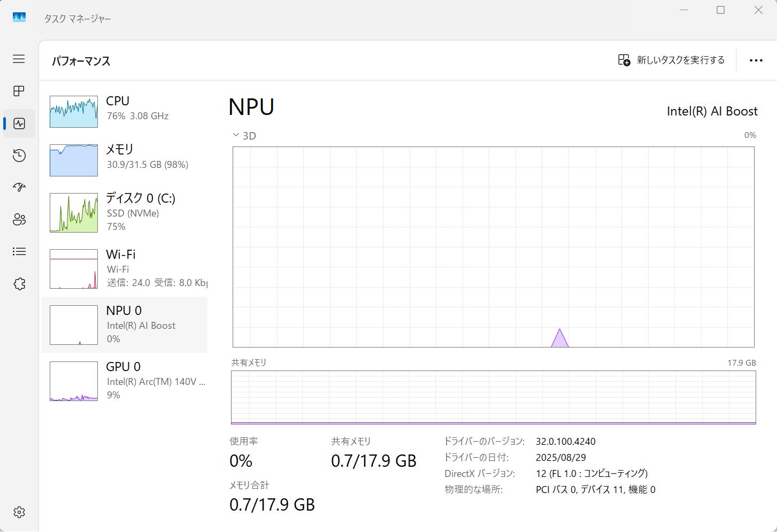Maximize the Task Manager window
Screen dimensions: 777x532
click(721, 10)
